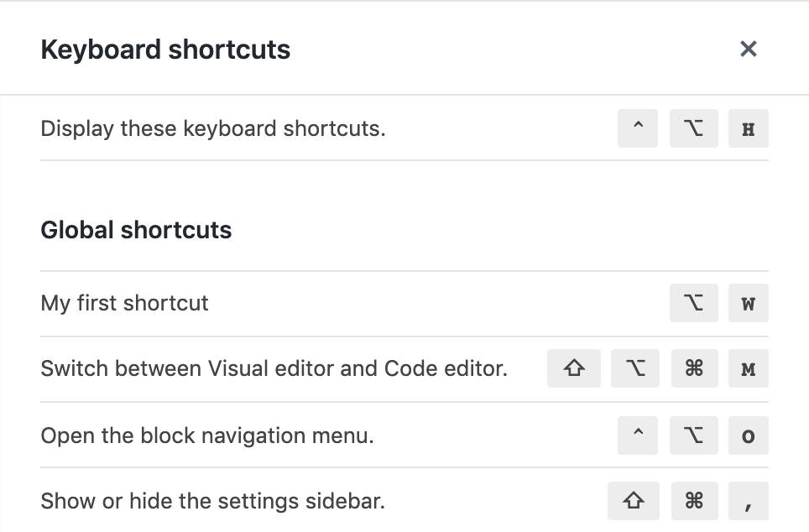Viewport: 809px width, 532px height.
Task: Click the M key badge
Action: (748, 368)
